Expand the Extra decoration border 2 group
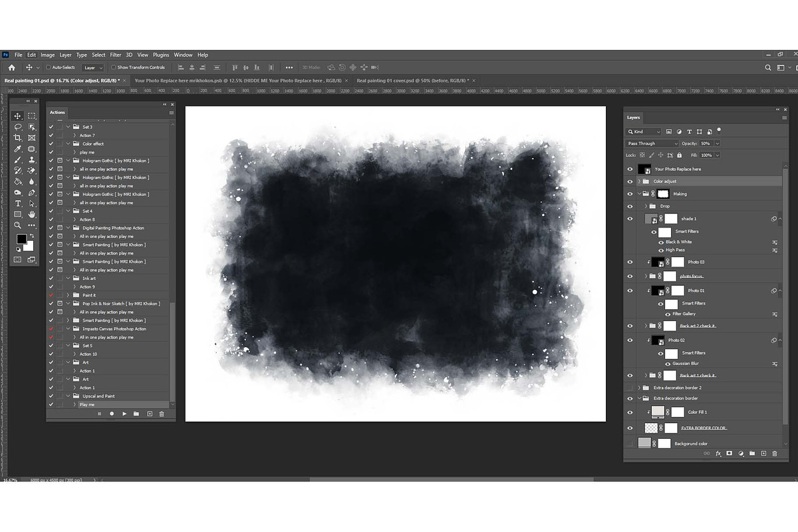This screenshot has height=532, width=798. pos(639,388)
